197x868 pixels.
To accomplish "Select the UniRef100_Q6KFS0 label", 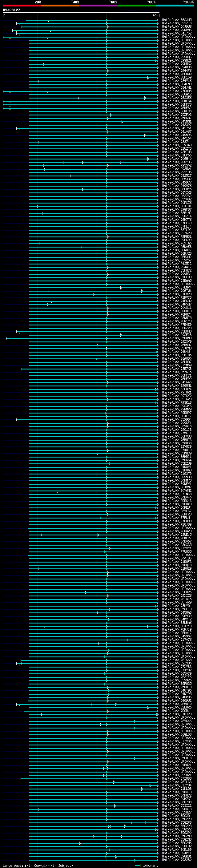I will (177, 111).
